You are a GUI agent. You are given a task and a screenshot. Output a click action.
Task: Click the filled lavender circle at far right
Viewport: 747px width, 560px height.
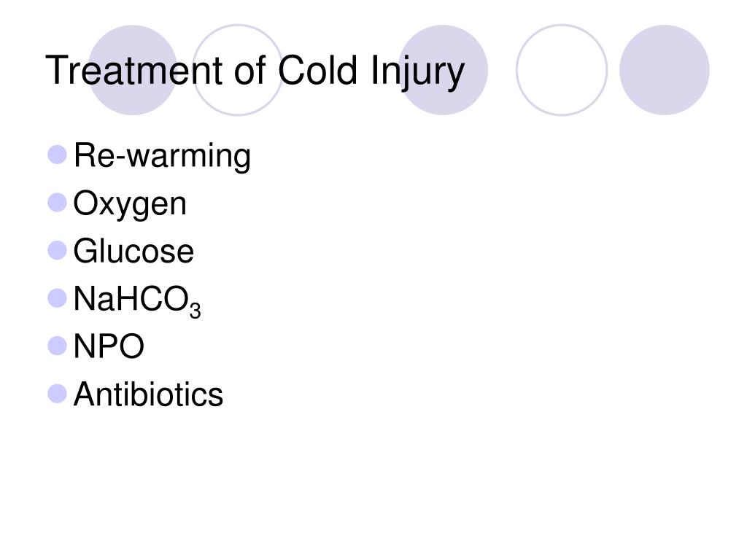click(x=664, y=70)
